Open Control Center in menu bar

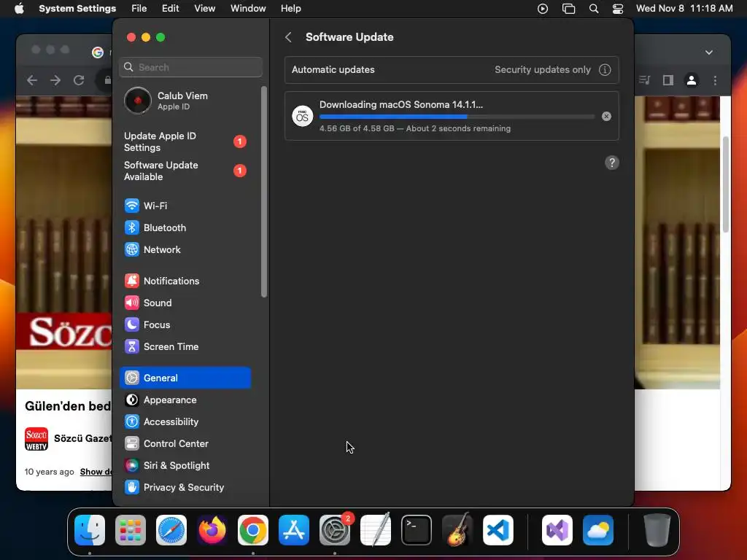tap(618, 9)
